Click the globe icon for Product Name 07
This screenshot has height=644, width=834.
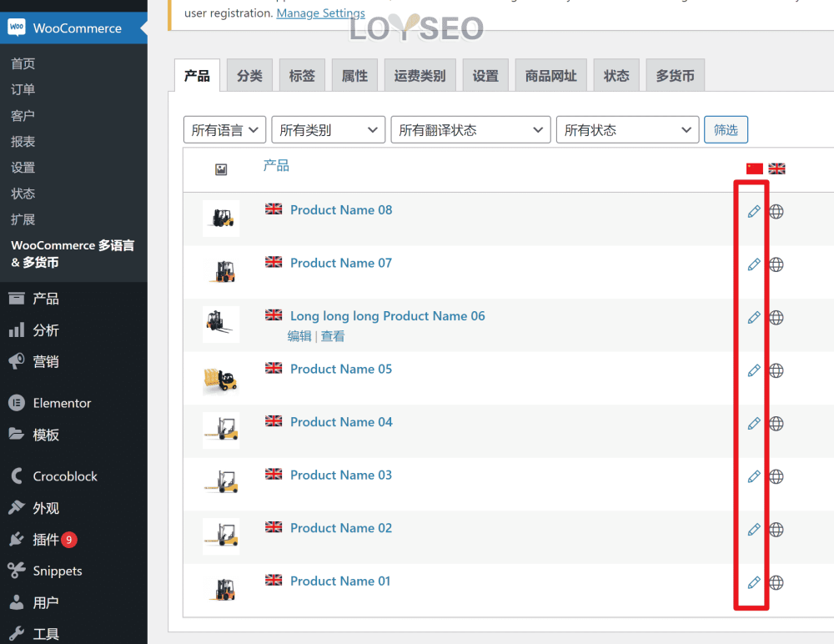(x=776, y=264)
